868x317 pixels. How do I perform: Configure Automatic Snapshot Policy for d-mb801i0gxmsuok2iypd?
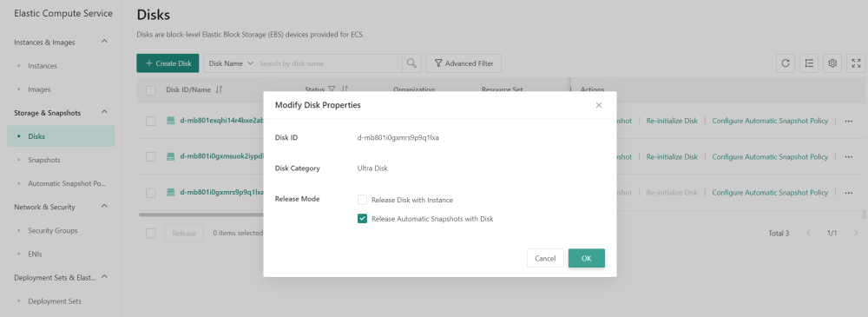770,157
